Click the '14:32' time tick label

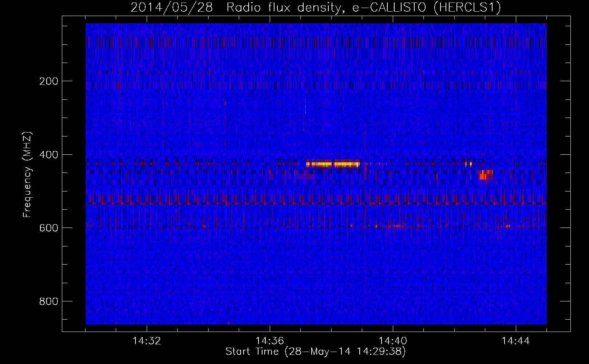coord(147,341)
